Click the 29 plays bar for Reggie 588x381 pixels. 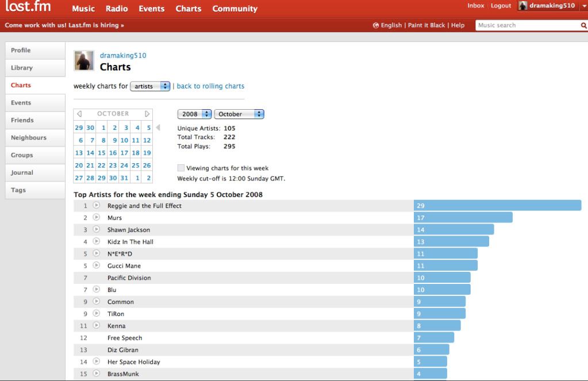(x=498, y=206)
